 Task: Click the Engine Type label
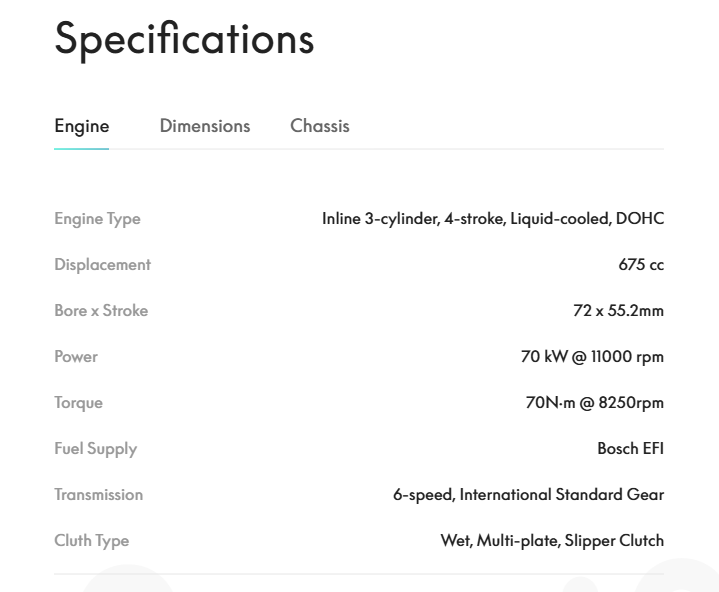[97, 219]
